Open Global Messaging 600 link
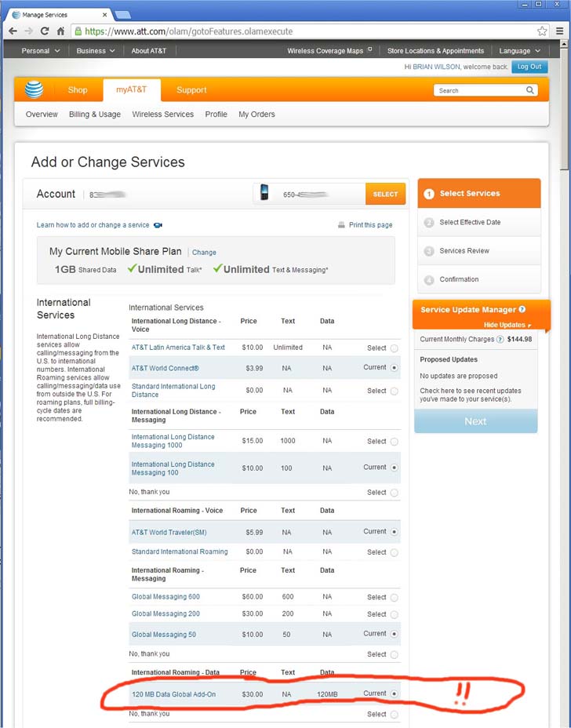Image resolution: width=571 pixels, height=728 pixels. (165, 597)
